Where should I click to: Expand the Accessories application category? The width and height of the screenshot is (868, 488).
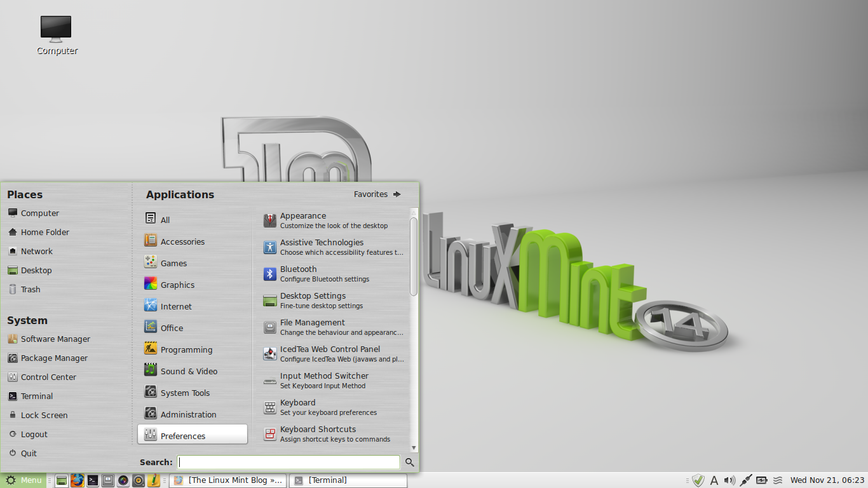click(182, 241)
